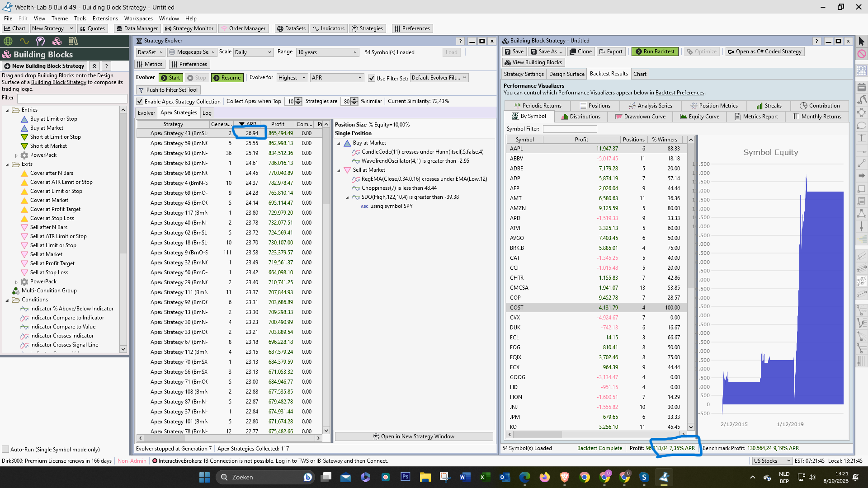Screen dimensions: 868x488
Task: Switch to the Design Surface tab
Action: [x=566, y=74]
